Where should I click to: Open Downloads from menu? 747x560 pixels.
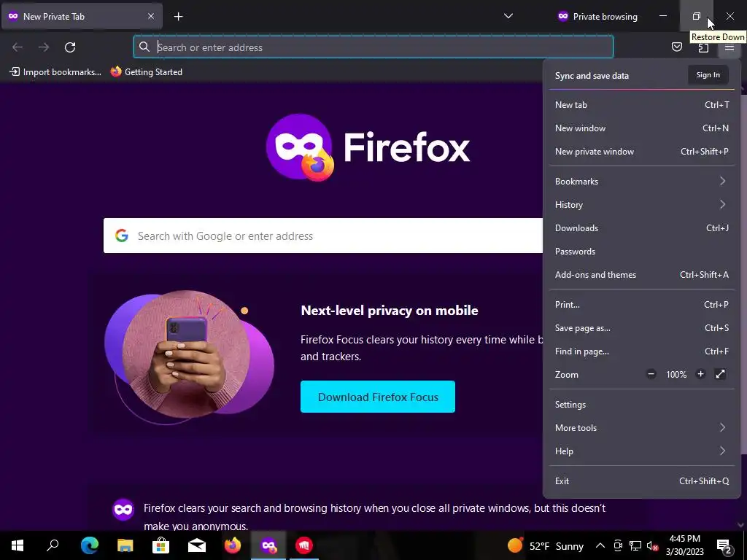click(642, 228)
